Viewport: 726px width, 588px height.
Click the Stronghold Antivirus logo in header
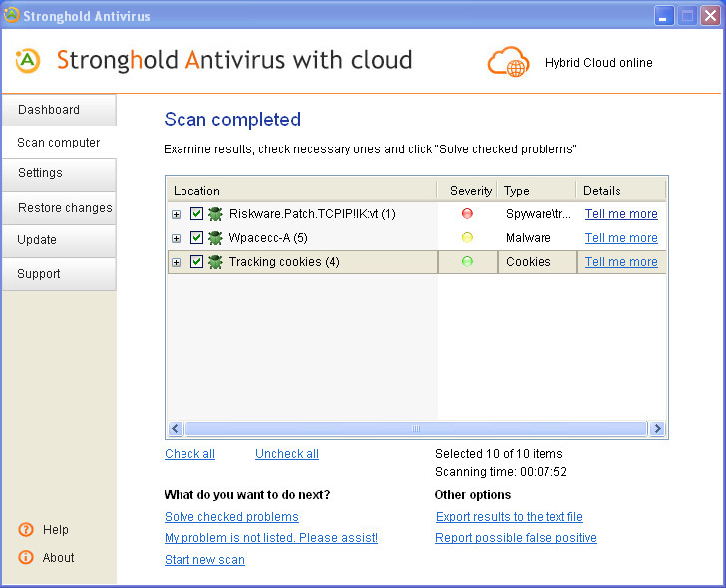pyautogui.click(x=28, y=61)
